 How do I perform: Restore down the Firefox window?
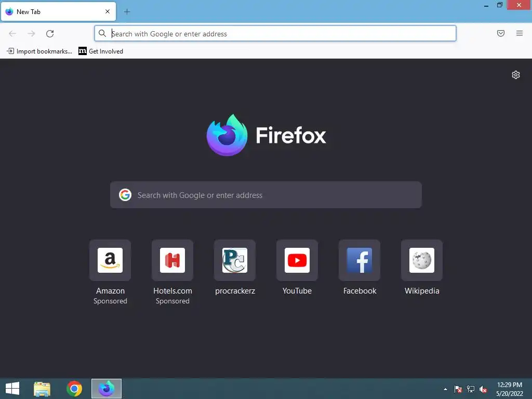[x=499, y=5]
